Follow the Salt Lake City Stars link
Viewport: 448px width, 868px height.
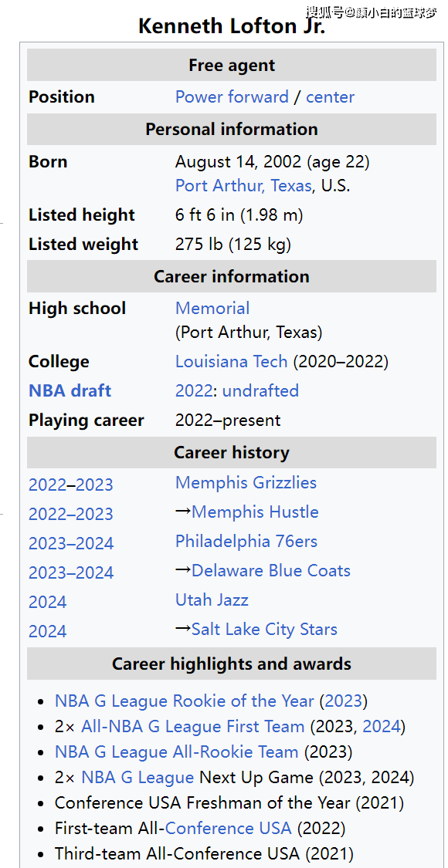tap(264, 630)
